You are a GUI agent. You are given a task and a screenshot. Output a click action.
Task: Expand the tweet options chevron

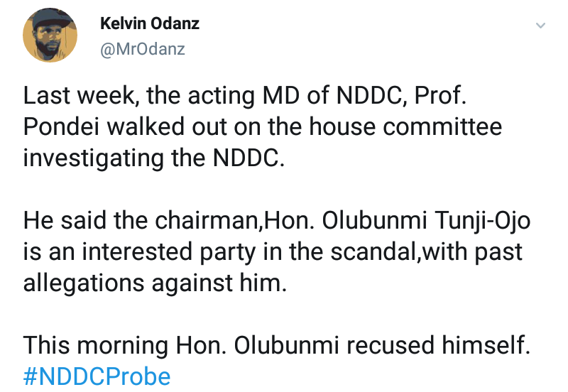pyautogui.click(x=540, y=26)
